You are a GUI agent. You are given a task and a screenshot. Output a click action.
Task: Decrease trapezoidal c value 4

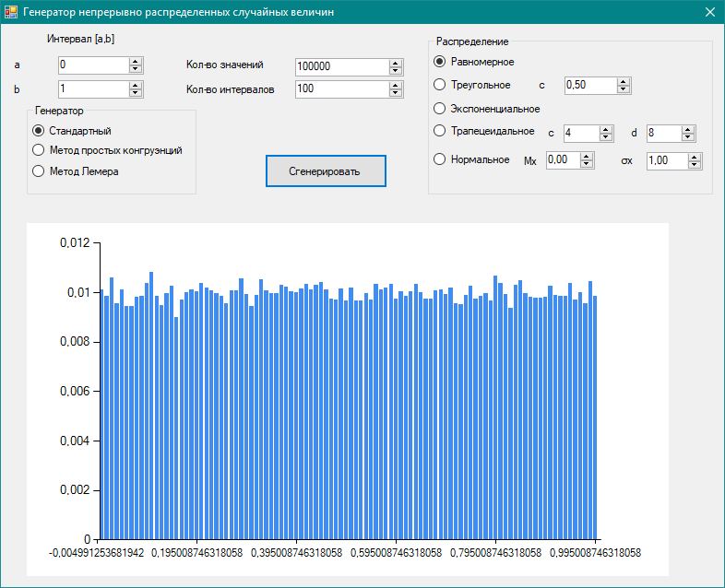[606, 137]
